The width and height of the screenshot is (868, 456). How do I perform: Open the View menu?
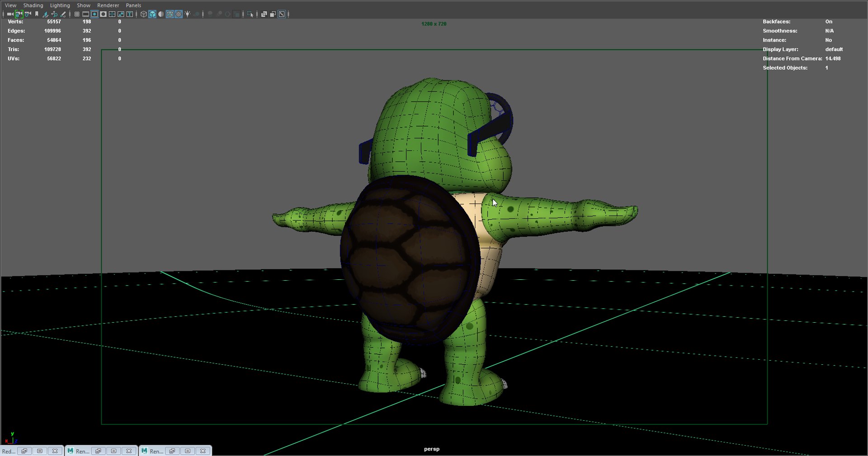pyautogui.click(x=10, y=5)
